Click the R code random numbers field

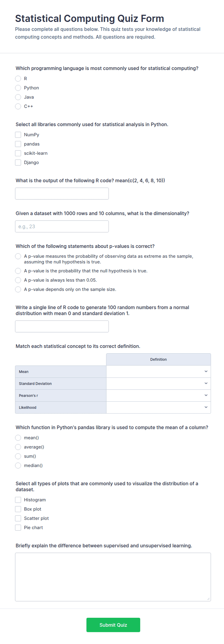pyautogui.click(x=62, y=326)
